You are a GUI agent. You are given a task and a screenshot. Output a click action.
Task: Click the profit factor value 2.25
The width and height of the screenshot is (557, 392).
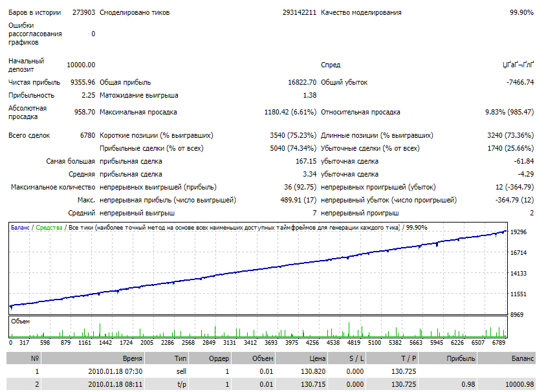[88, 95]
